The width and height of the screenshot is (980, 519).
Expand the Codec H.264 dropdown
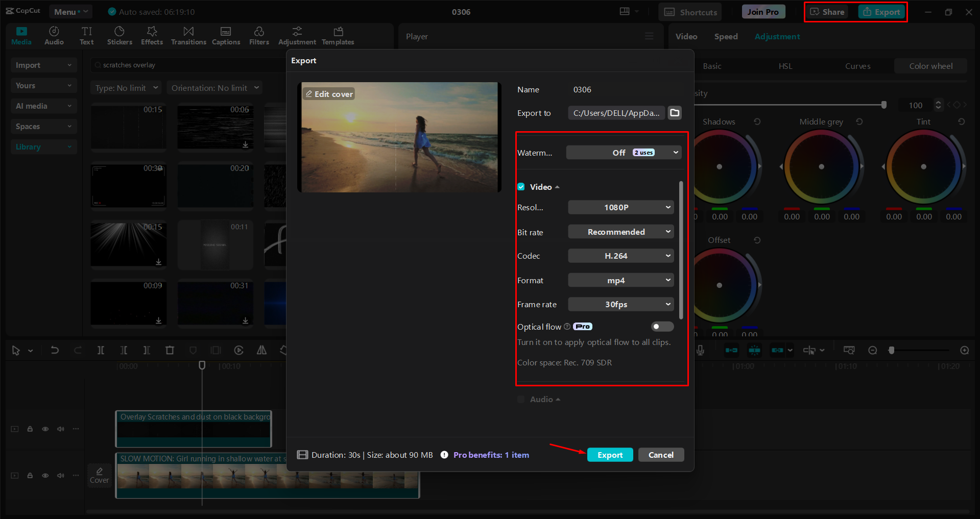click(x=620, y=256)
